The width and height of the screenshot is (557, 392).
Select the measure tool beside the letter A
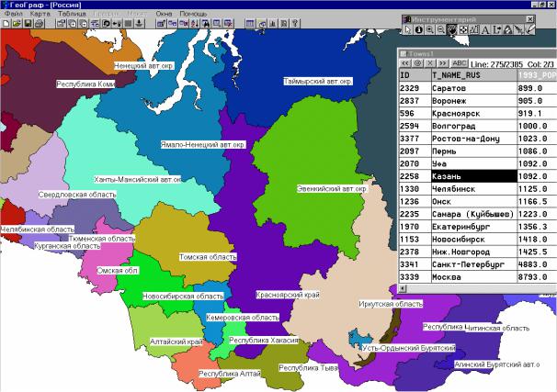[474, 29]
